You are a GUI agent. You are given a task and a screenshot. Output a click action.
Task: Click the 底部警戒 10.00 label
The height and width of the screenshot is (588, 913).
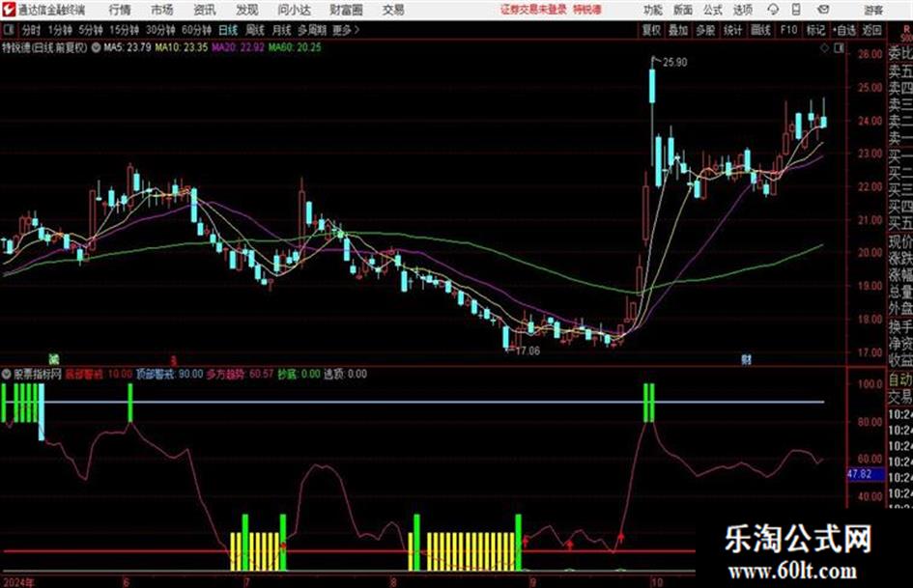[99, 374]
